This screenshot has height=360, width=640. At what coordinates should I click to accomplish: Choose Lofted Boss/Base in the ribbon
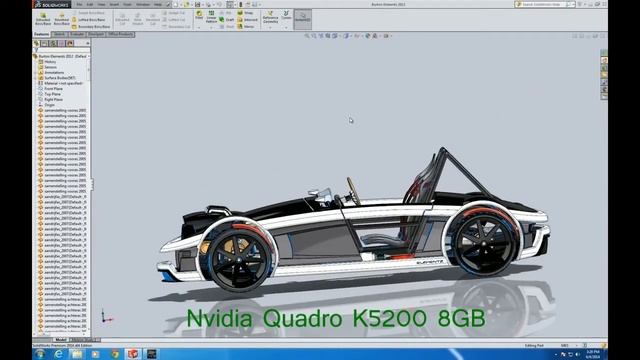[89, 20]
